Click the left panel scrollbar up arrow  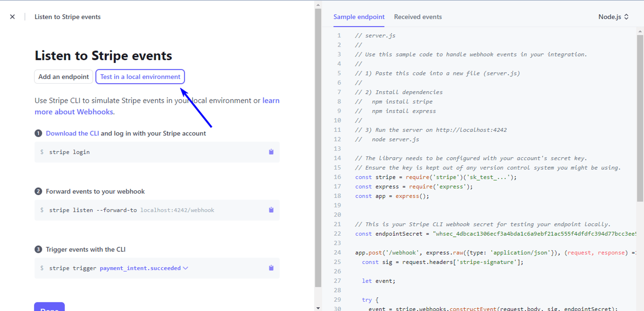coord(318,5)
